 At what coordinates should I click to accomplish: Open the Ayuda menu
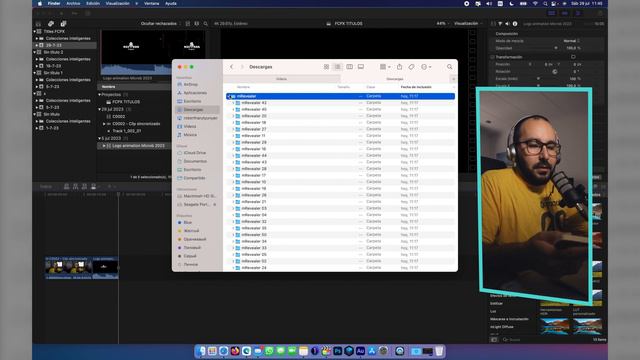click(171, 3)
